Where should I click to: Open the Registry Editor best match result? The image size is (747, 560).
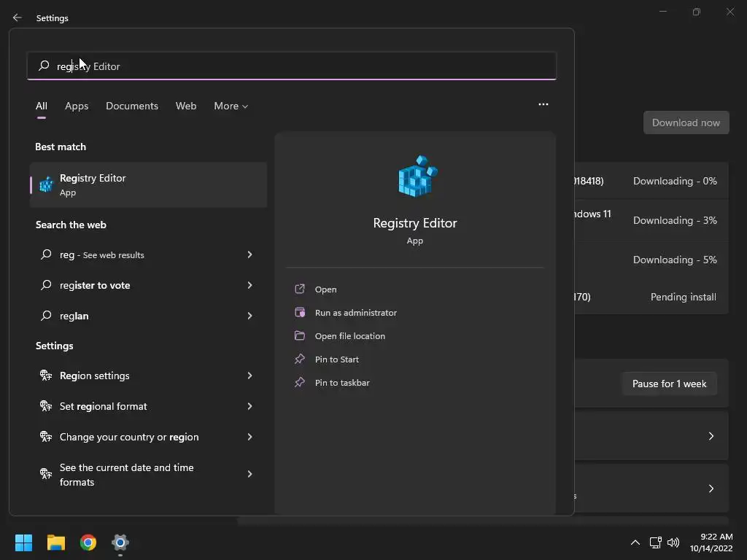click(148, 184)
